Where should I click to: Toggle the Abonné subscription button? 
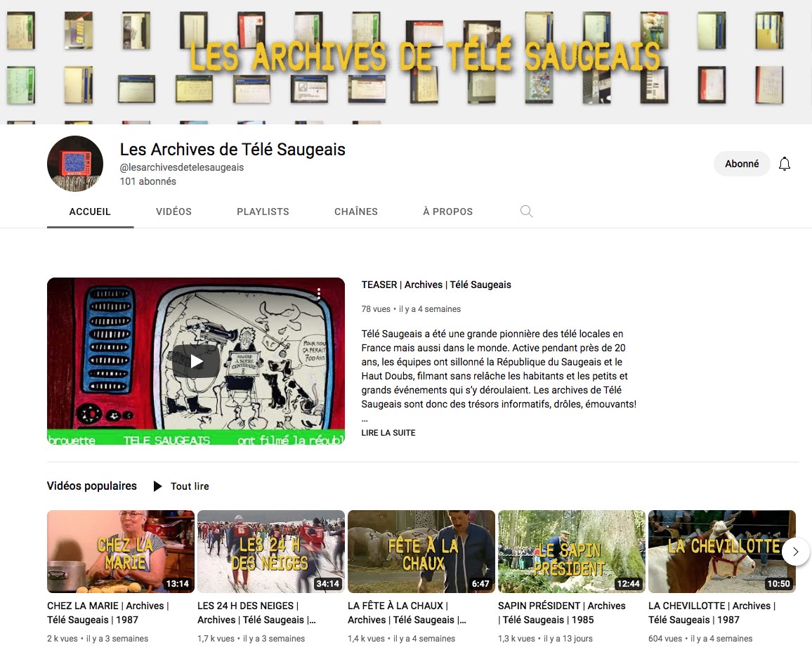point(742,164)
